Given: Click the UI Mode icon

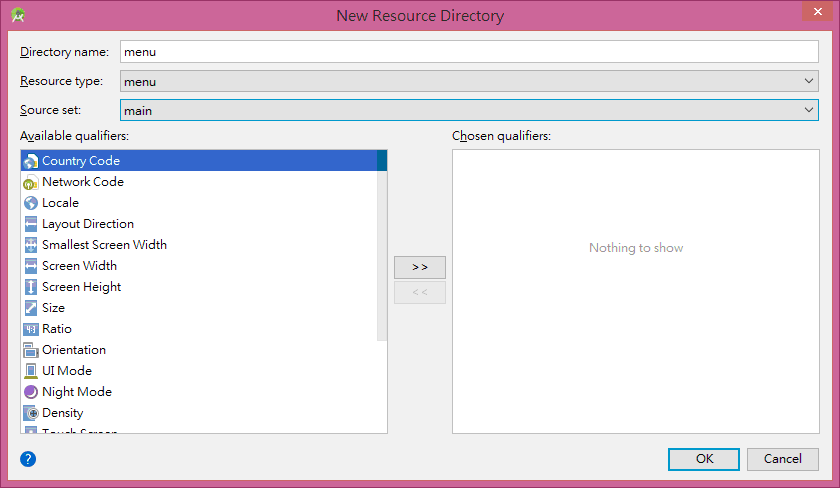Looking at the screenshot, I should (x=31, y=371).
